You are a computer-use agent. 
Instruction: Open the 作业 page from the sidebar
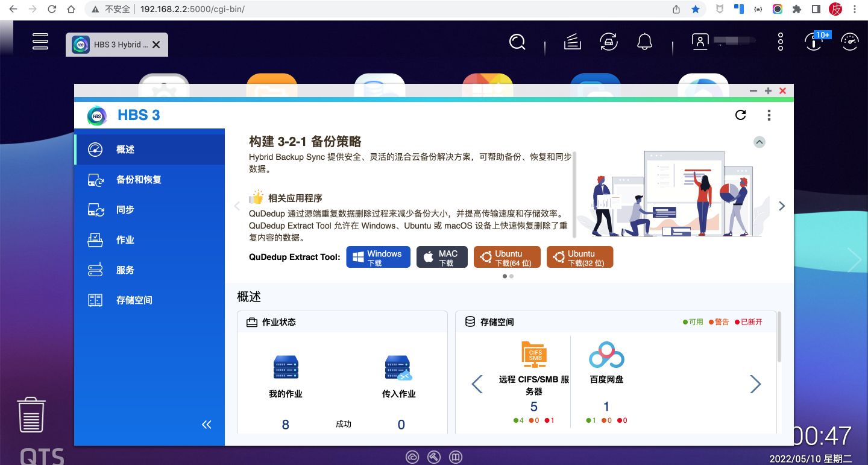125,239
